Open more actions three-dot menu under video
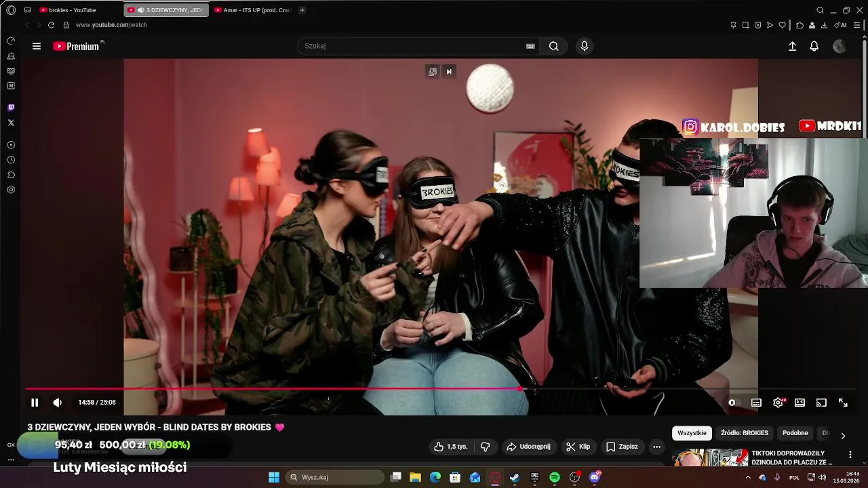Image resolution: width=868 pixels, height=488 pixels. pyautogui.click(x=656, y=447)
